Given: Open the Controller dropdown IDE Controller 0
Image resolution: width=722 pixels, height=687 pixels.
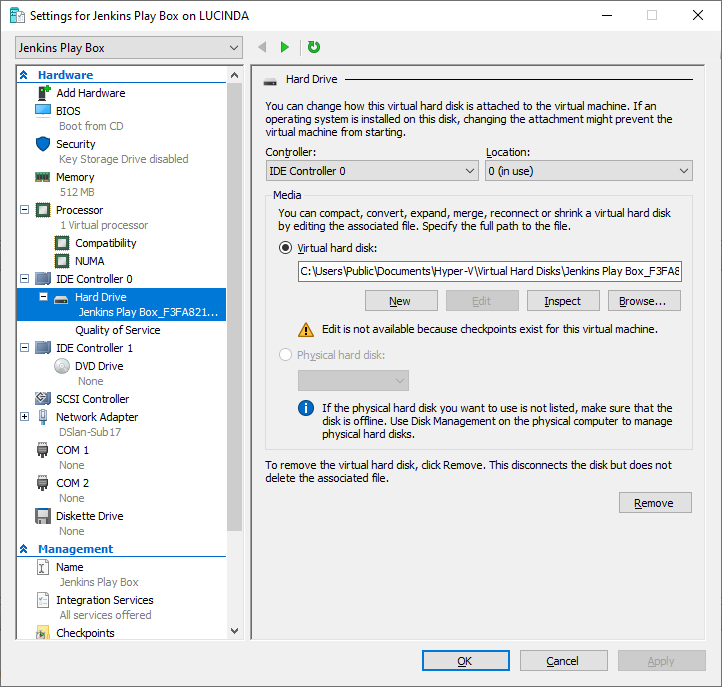Looking at the screenshot, I should [372, 171].
